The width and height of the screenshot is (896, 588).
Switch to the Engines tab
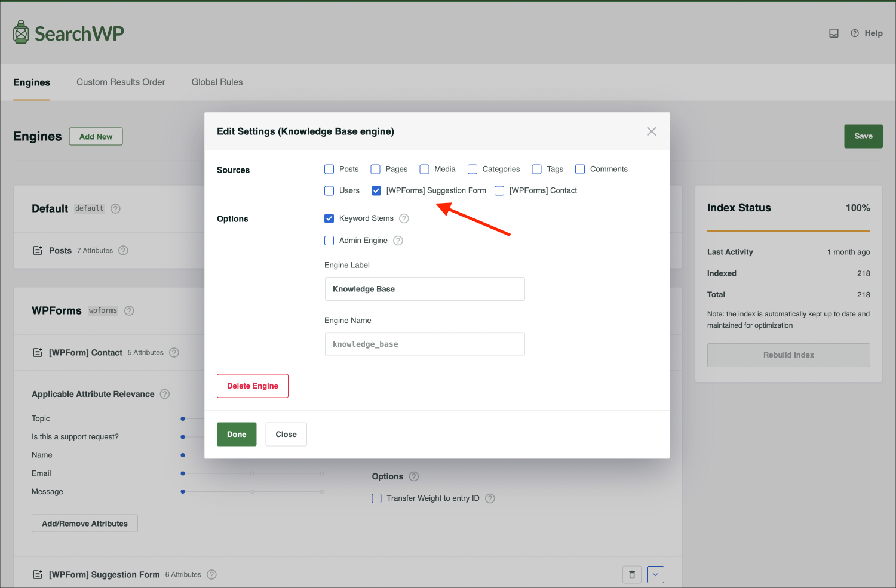[x=32, y=82]
